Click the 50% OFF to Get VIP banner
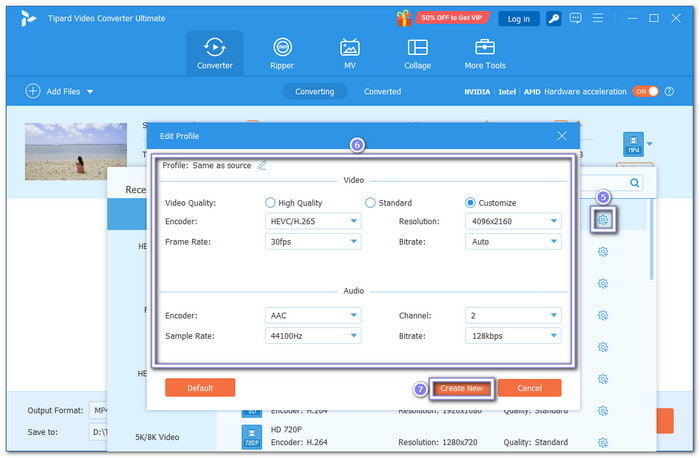Image resolution: width=700 pixels, height=458 pixels. click(x=452, y=18)
